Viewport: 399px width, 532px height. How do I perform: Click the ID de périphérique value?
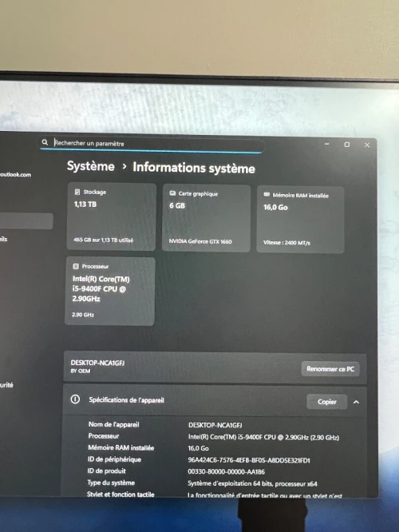tap(249, 460)
